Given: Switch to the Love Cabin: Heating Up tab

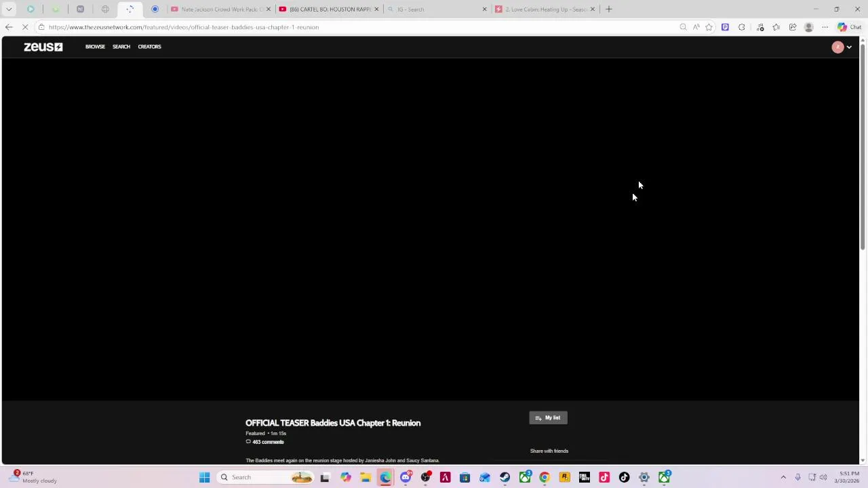Looking at the screenshot, I should pyautogui.click(x=545, y=9).
